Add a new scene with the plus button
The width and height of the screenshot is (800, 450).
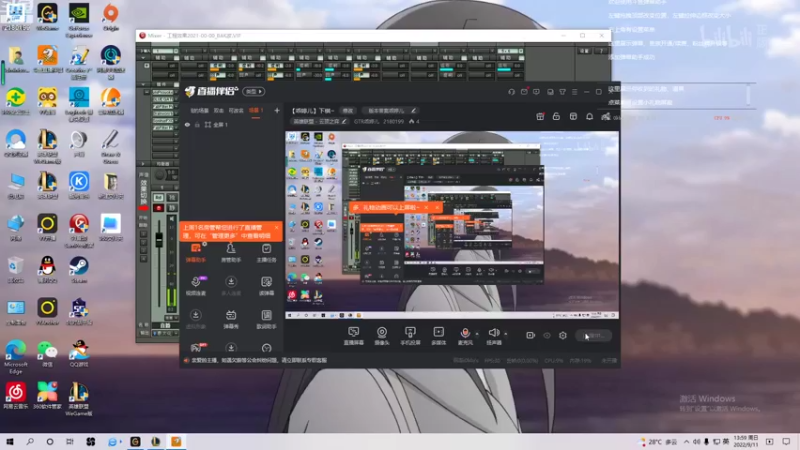click(277, 111)
